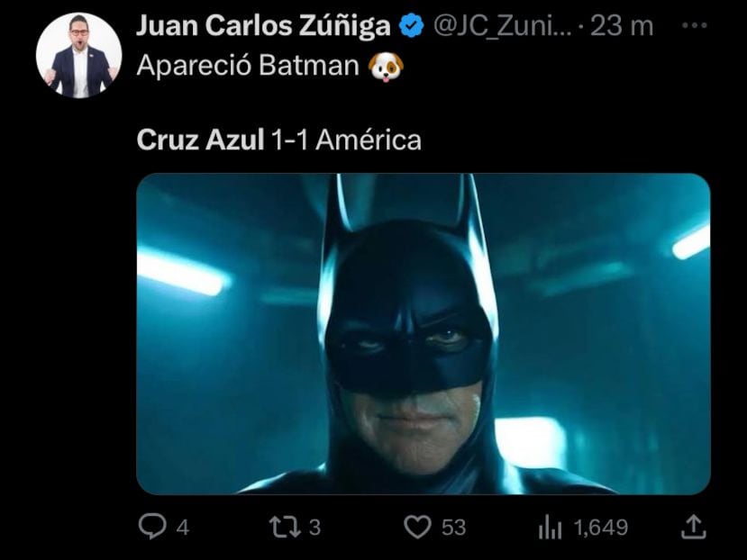Image resolution: width=747 pixels, height=560 pixels.
Task: Click the blue verified badge
Action: pos(411,28)
